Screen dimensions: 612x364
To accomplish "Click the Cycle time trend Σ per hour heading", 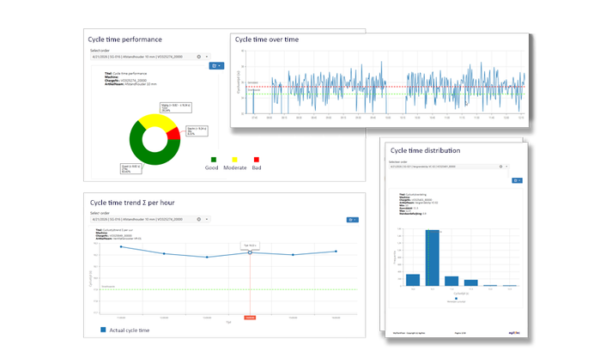I will coord(132,203).
